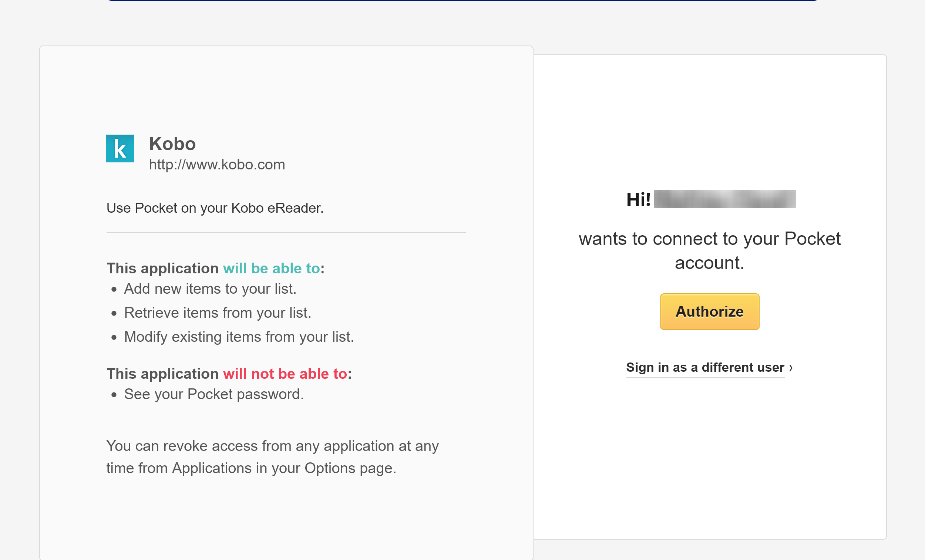Click the Hi! greeting text
Screen dimensions: 925x560
pyautogui.click(x=638, y=199)
